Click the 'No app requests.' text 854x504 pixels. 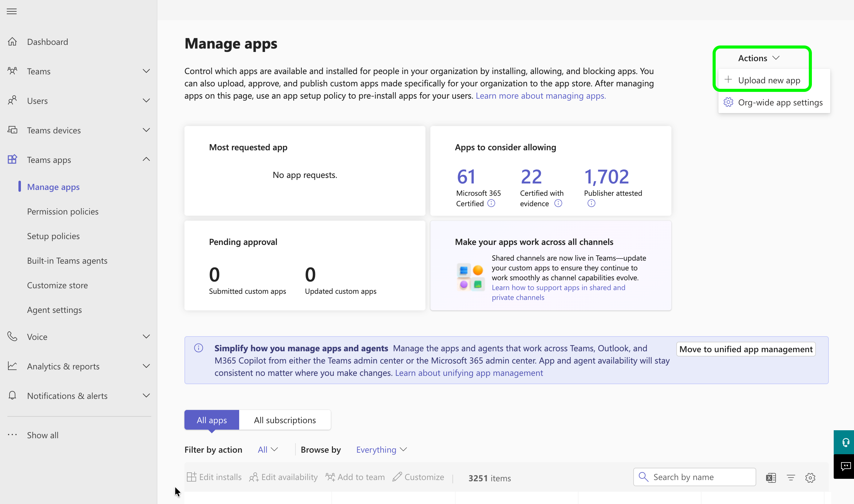tap(305, 175)
